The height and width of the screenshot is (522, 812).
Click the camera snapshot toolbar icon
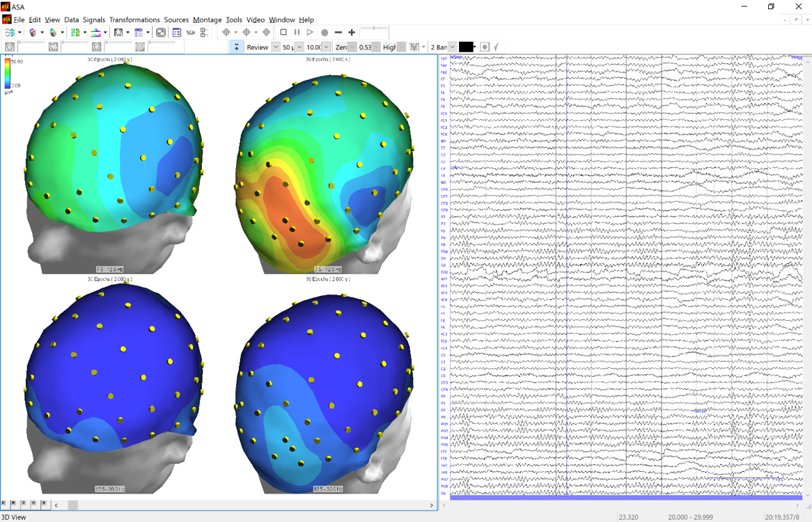(190, 32)
